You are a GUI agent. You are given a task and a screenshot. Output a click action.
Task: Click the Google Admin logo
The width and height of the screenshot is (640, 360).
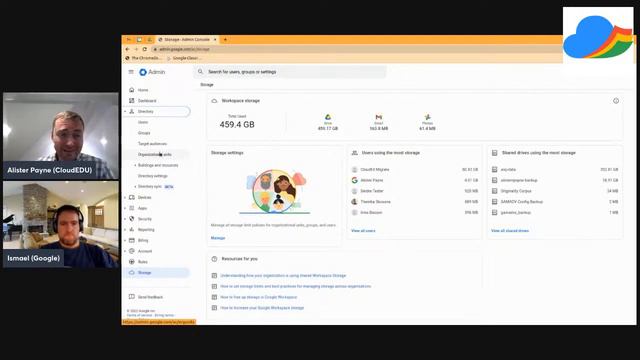(x=152, y=72)
